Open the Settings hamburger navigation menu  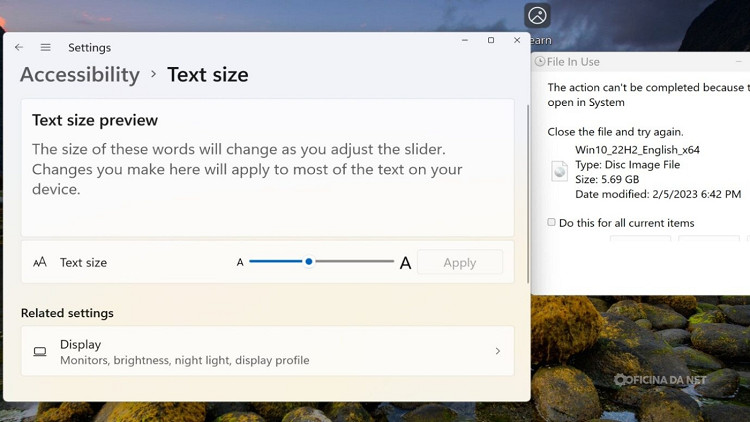(x=45, y=47)
